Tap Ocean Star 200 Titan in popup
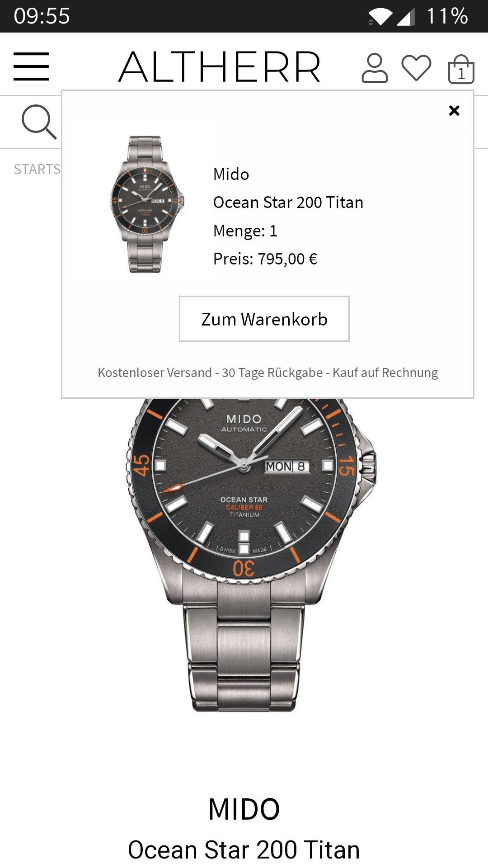The width and height of the screenshot is (488, 868). click(x=288, y=202)
